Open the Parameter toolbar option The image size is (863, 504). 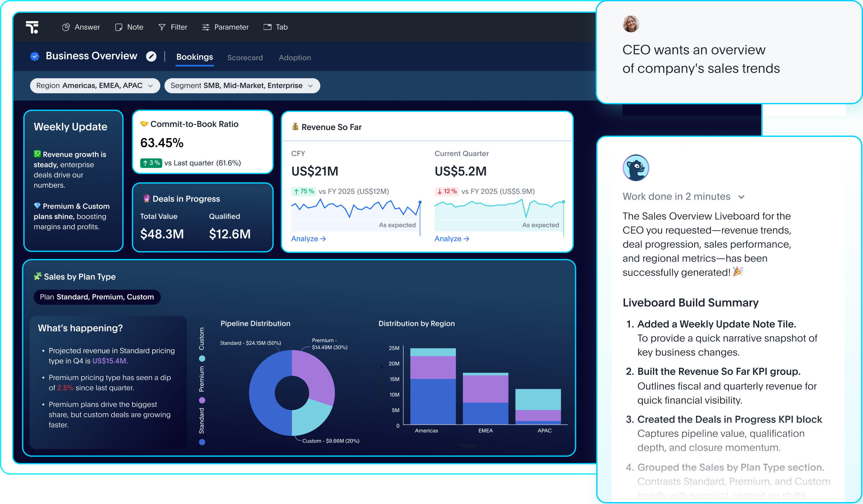225,27
